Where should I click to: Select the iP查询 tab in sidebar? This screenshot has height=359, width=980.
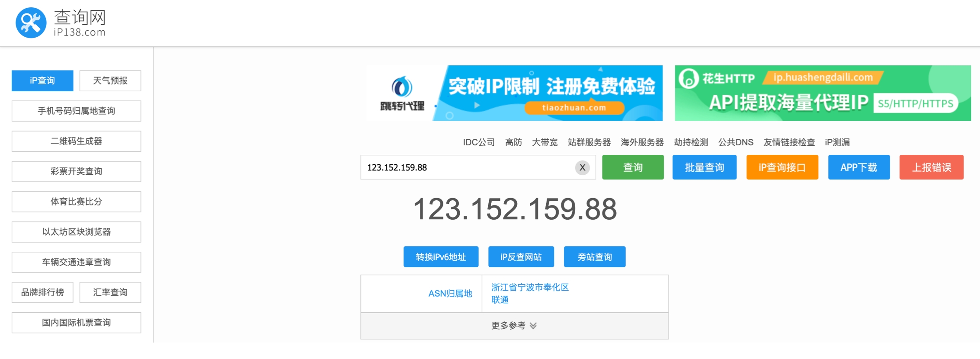[42, 80]
